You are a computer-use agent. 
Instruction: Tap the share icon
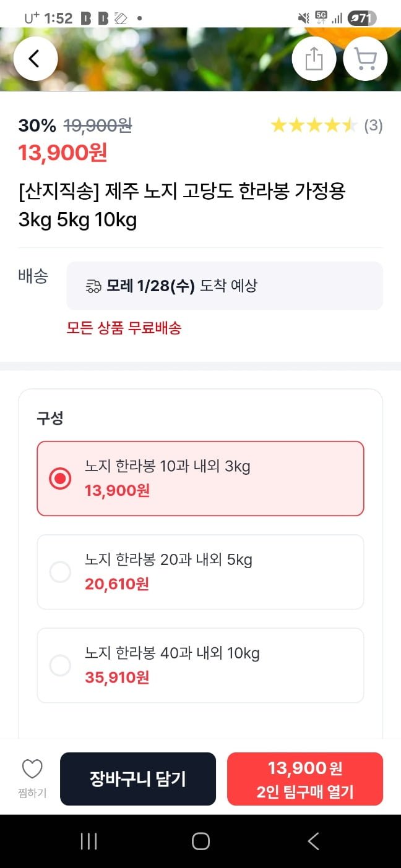pyautogui.click(x=314, y=59)
